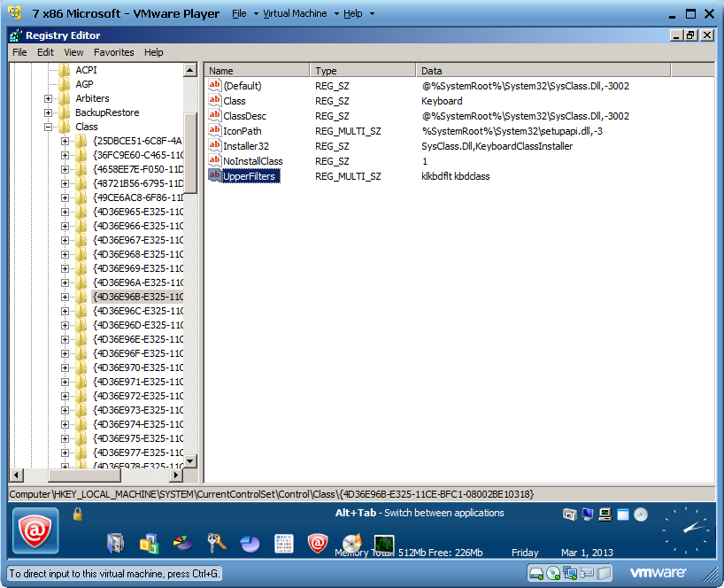Expand the {4D36E96B-E325 key node

coord(65,297)
